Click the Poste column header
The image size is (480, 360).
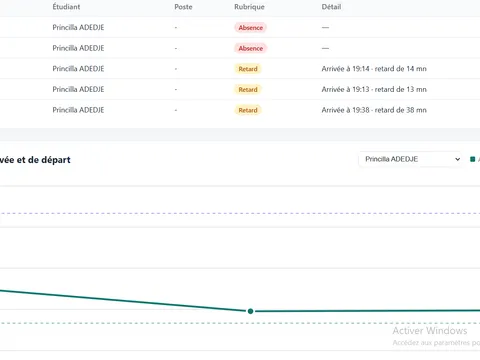click(x=183, y=7)
